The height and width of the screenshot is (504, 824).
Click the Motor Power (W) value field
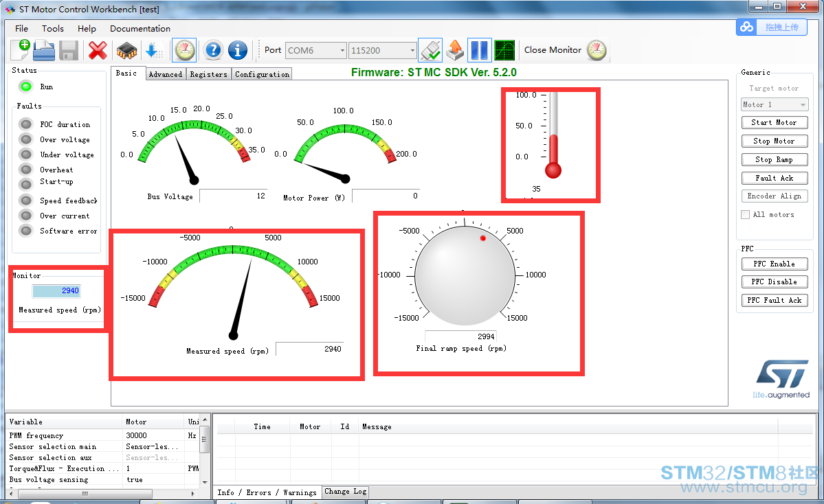pyautogui.click(x=386, y=196)
